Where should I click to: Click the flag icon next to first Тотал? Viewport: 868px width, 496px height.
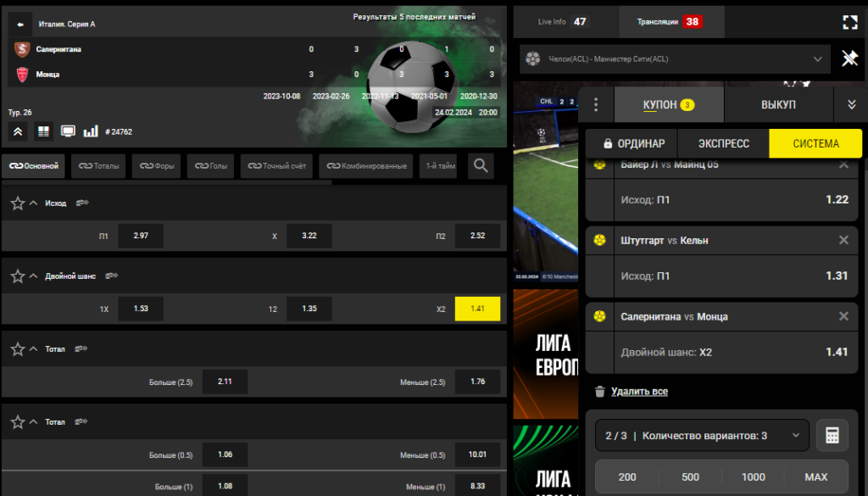81,348
